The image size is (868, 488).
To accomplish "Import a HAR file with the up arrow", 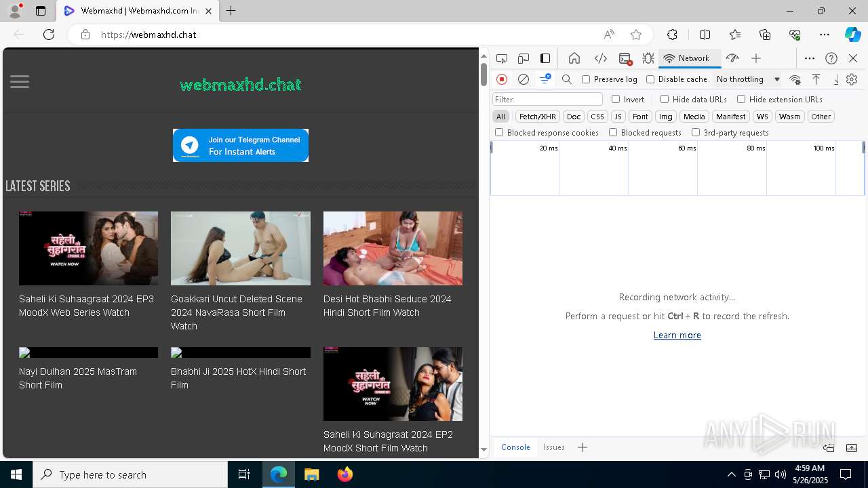I will click(x=816, y=79).
